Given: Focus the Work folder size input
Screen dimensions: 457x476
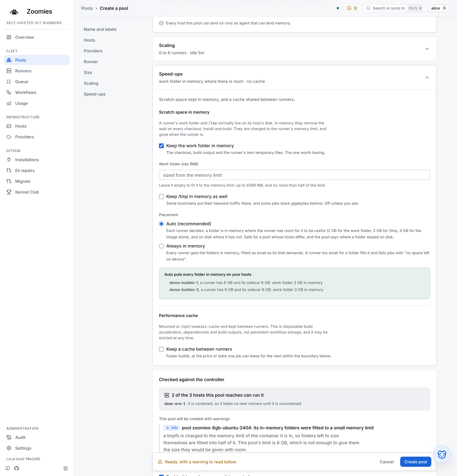Looking at the screenshot, I should click(294, 175).
